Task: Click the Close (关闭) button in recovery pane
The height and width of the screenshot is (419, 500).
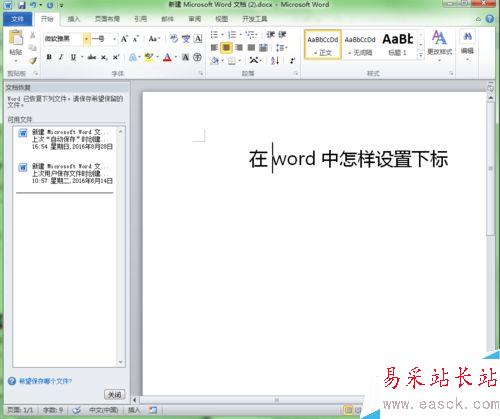Action: tap(115, 395)
